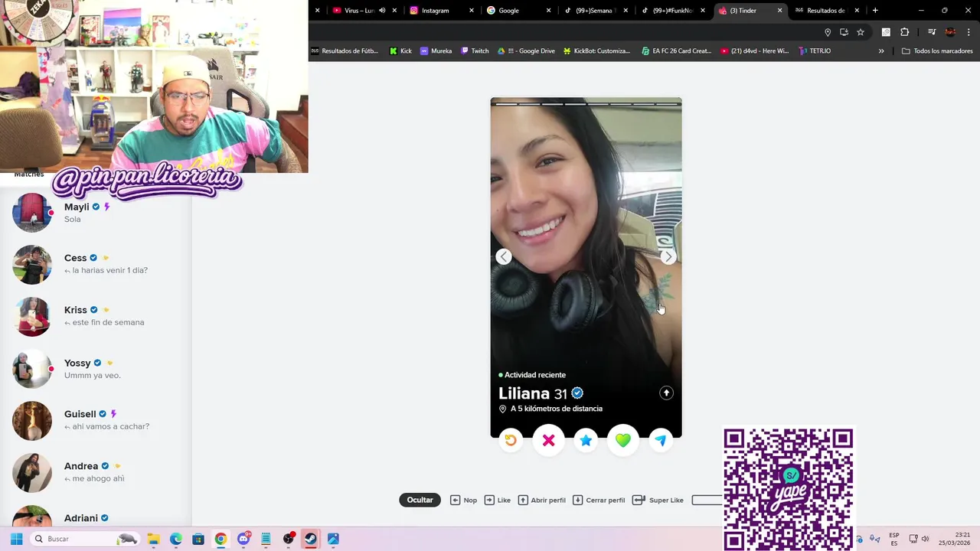Open the conversation with Adriani

click(x=96, y=516)
